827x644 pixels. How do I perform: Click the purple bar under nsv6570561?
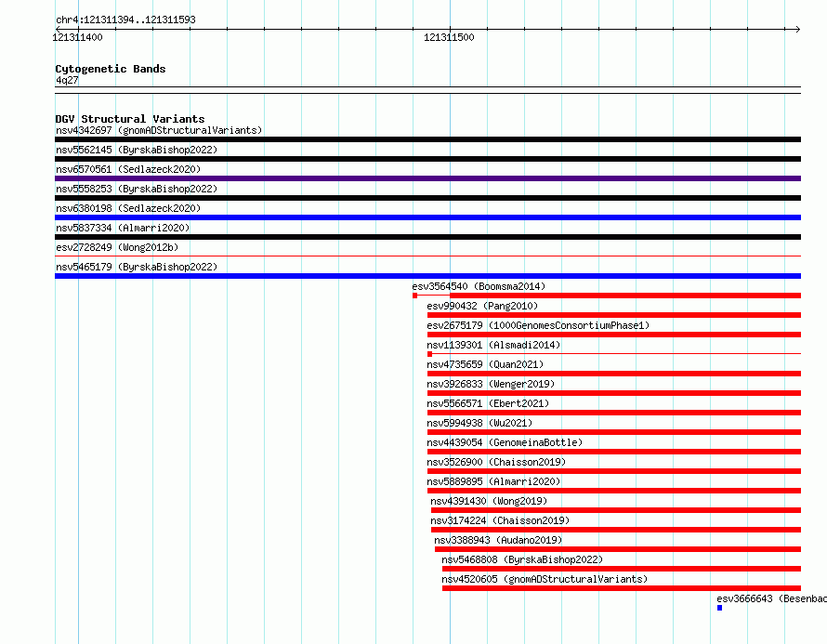coord(427,178)
